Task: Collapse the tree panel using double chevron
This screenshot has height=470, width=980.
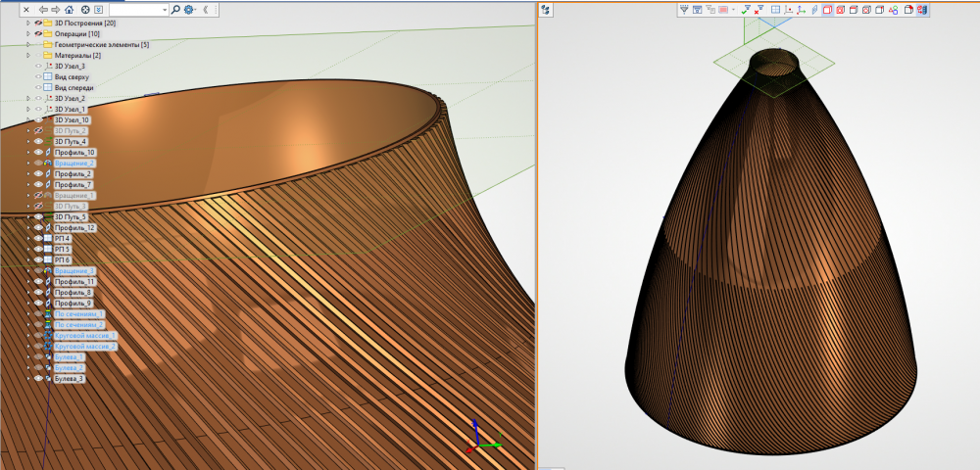Action: (206, 9)
